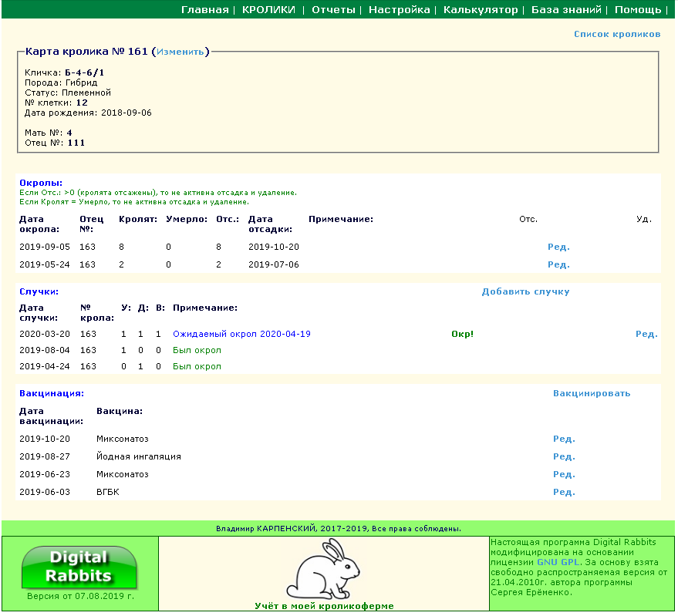The image size is (678, 616).
Task: Click Статус: Племенной text
Action: point(67,93)
